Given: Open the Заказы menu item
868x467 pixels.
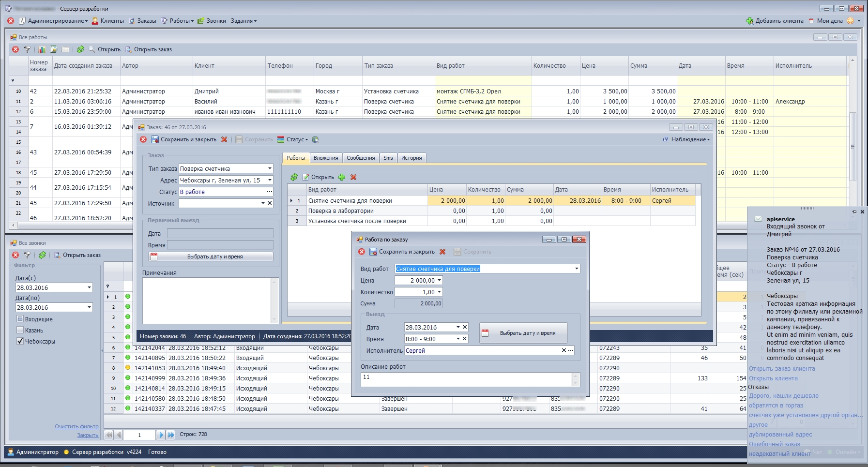Looking at the screenshot, I should (142, 21).
